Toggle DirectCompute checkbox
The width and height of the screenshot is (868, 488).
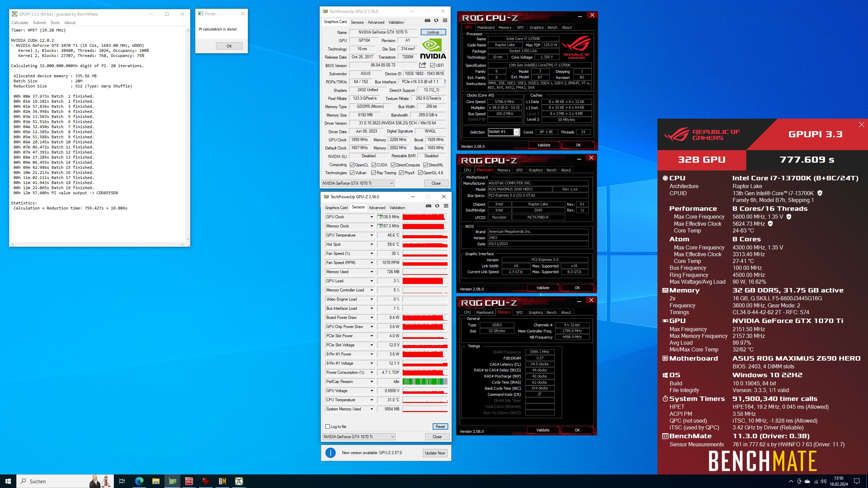393,165
